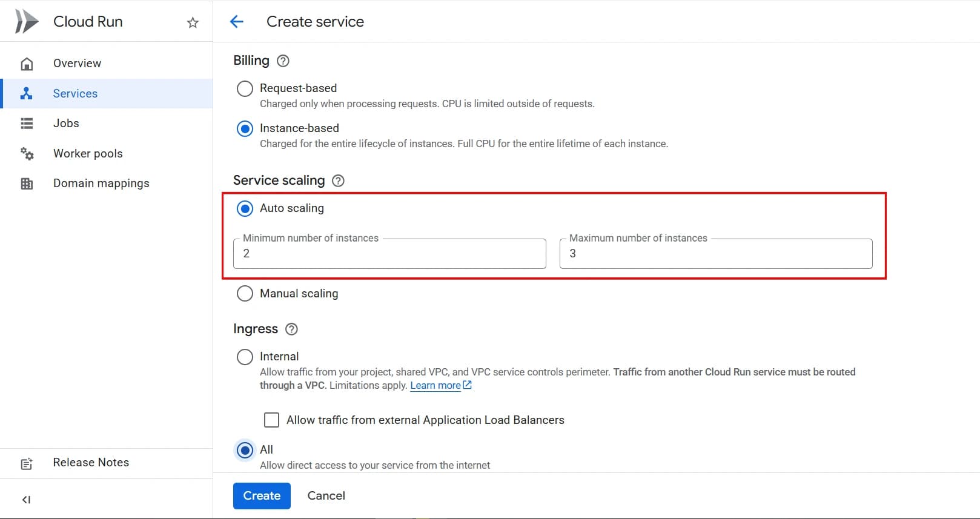Click text 'Charged only when processing requests'
980x519 pixels.
(348, 104)
